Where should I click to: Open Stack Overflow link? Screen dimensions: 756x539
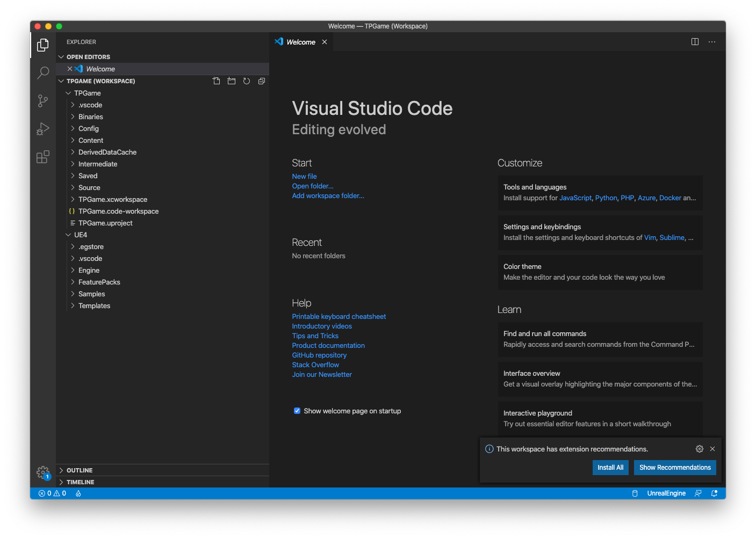315,365
